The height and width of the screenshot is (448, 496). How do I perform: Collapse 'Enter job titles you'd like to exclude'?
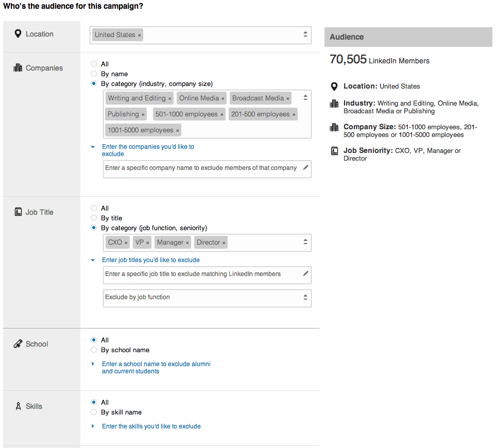coord(150,260)
